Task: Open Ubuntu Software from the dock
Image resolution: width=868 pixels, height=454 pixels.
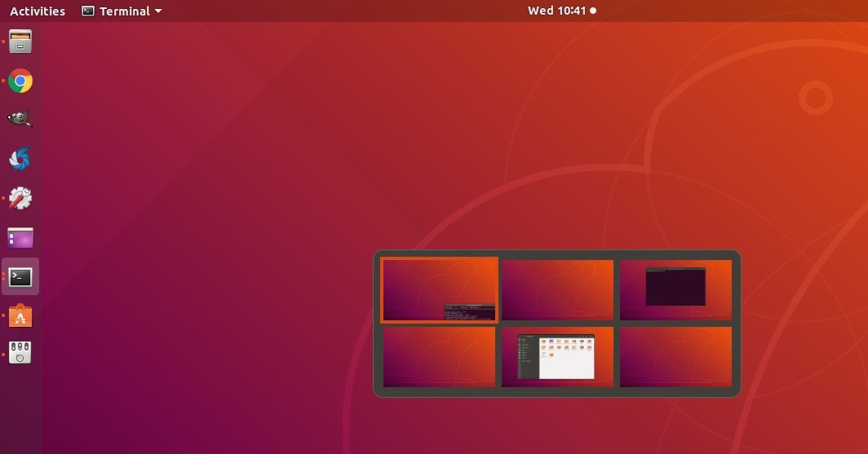Action: pyautogui.click(x=20, y=315)
